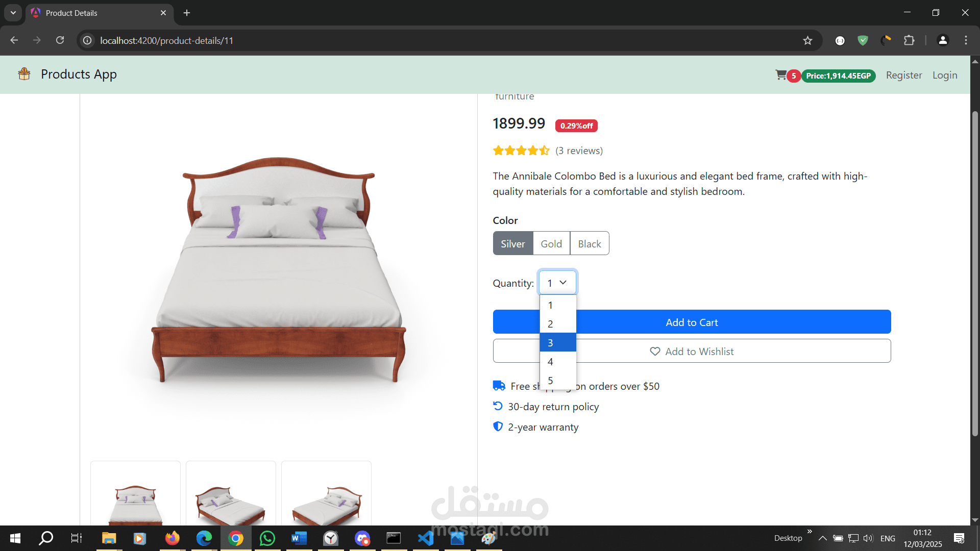Bookmark this page with star icon

coord(807,40)
